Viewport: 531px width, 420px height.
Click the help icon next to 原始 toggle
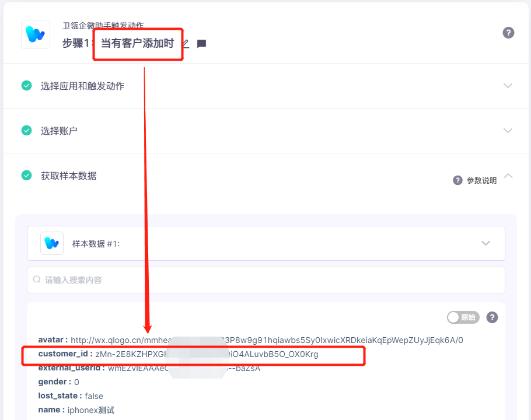coord(492,317)
